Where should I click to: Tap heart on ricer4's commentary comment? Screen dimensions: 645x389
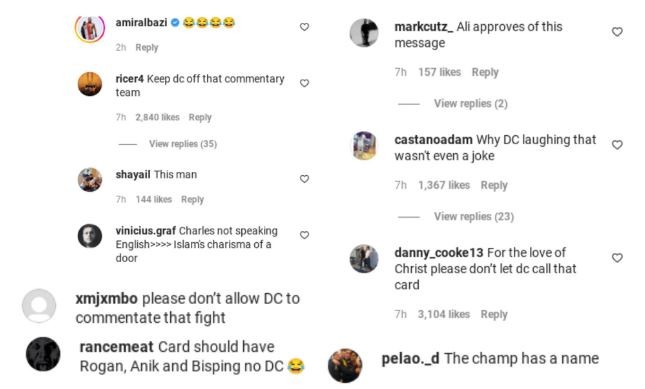304,83
